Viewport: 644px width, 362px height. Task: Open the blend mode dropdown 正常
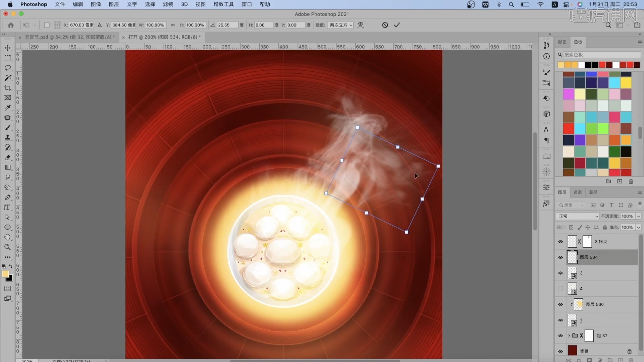(577, 216)
